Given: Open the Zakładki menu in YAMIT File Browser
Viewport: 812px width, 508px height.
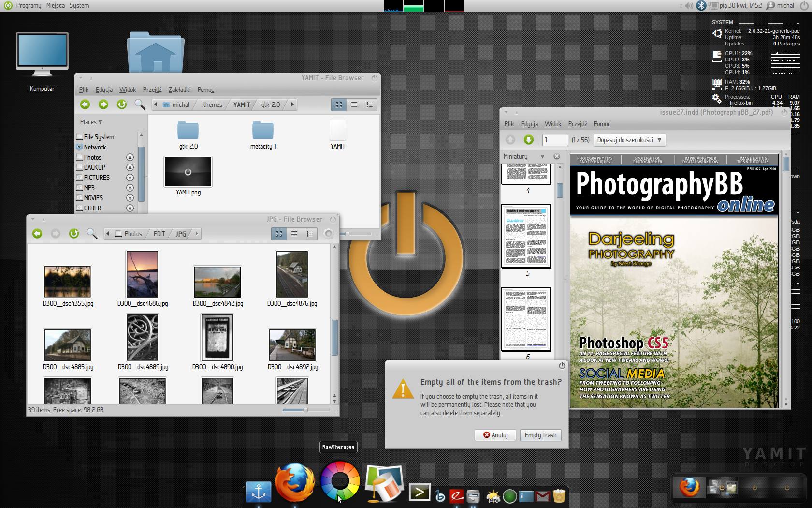Looking at the screenshot, I should click(x=179, y=90).
